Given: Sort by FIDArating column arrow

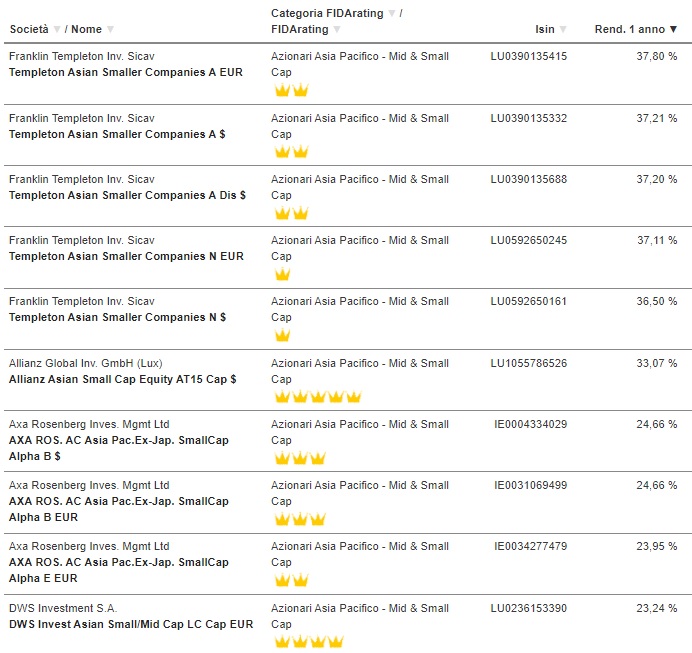Looking at the screenshot, I should pyautogui.click(x=337, y=30).
